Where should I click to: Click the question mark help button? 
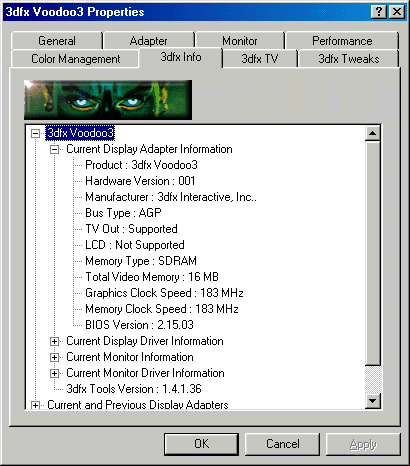(x=379, y=12)
